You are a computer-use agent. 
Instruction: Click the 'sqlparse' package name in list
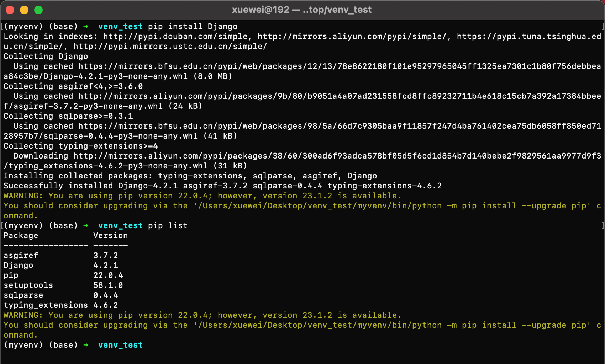coord(23,295)
